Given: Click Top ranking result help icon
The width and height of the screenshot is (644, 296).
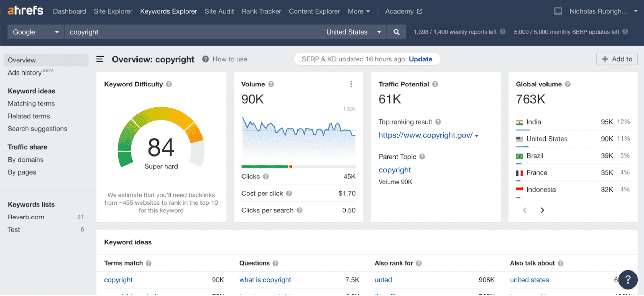Looking at the screenshot, I should (438, 122).
